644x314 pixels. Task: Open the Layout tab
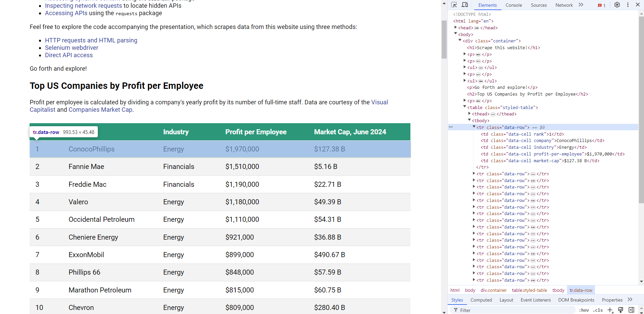click(x=506, y=300)
